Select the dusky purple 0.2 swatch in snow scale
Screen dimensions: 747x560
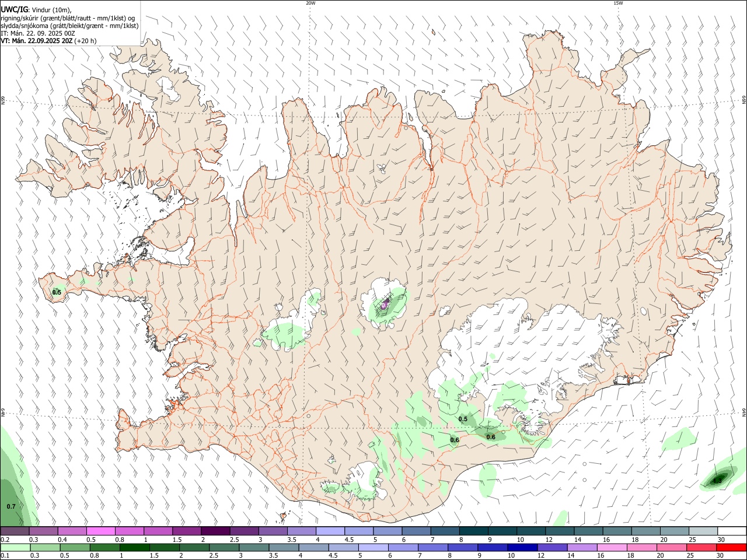(x=15, y=531)
